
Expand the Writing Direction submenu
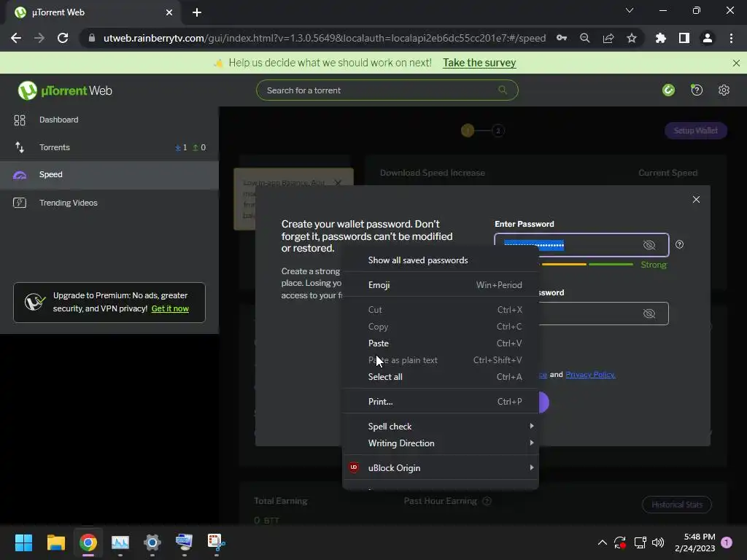click(x=441, y=443)
